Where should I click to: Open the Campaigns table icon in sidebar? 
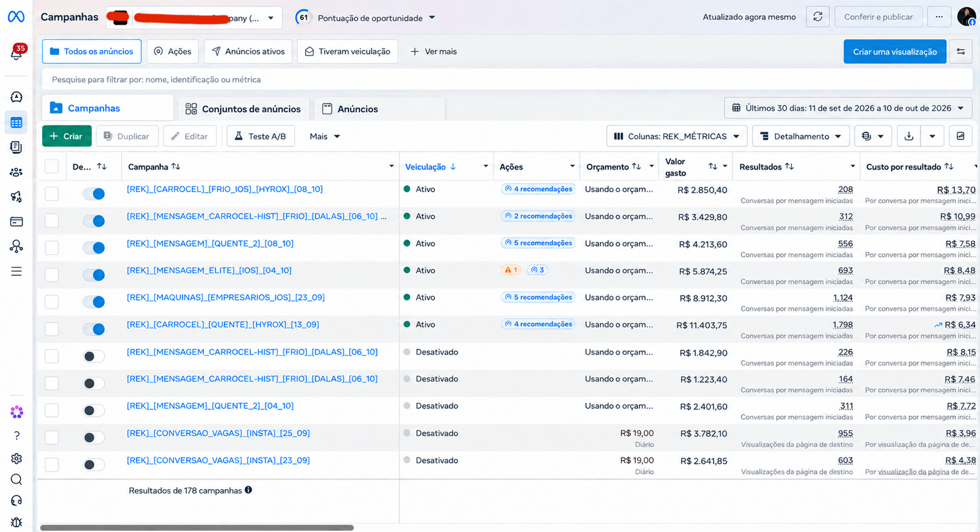tap(17, 122)
